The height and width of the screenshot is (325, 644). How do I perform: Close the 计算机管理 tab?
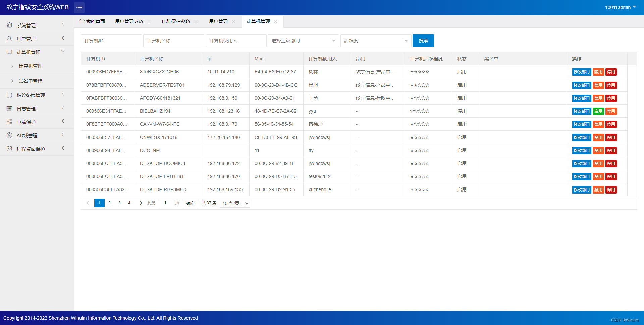(x=276, y=21)
